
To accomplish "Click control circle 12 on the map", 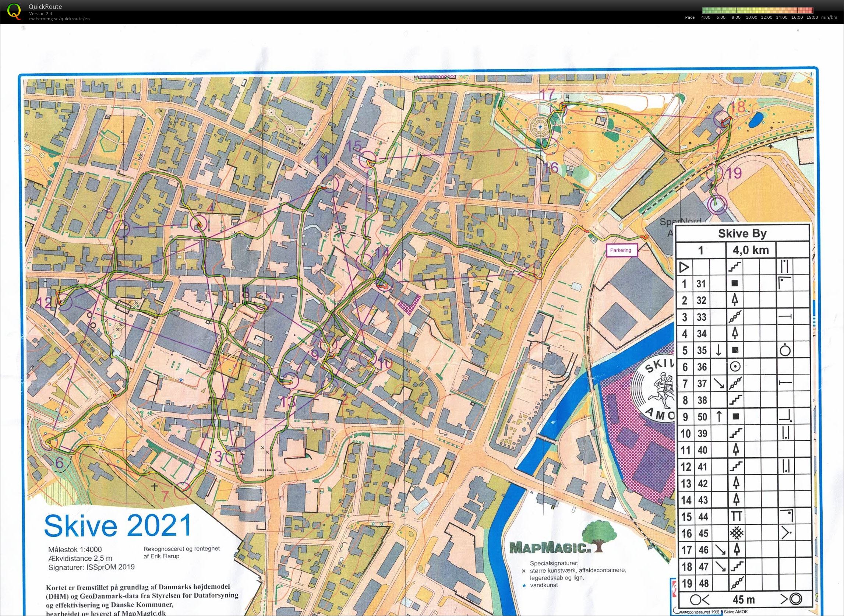I will tap(64, 302).
